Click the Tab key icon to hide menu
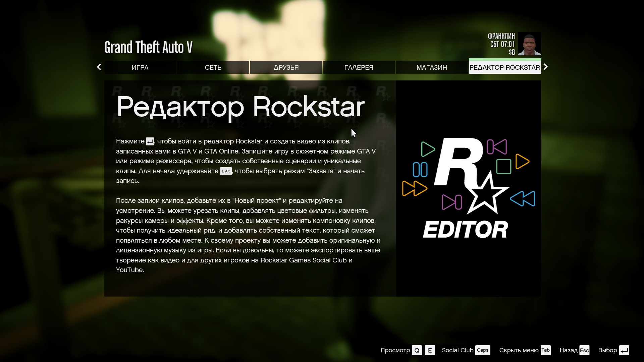The width and height of the screenshot is (644, 362). point(546,350)
